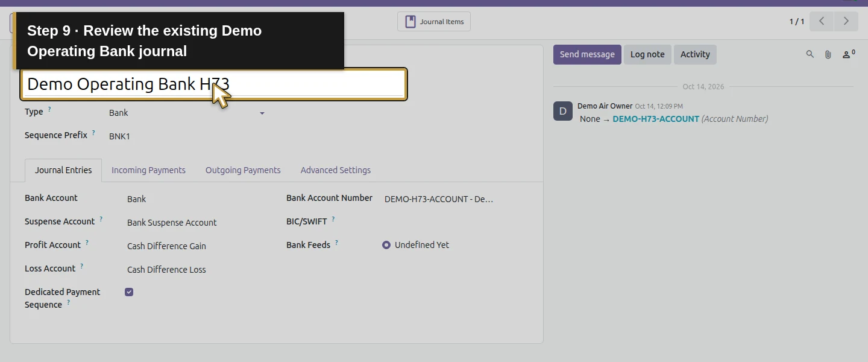Click the BIC/SWIFT field

pyautogui.click(x=456, y=223)
